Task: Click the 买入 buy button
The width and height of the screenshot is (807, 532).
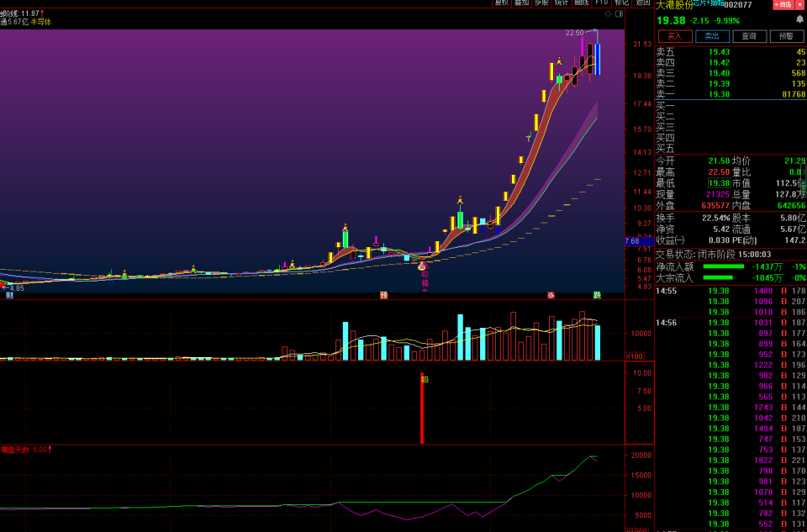Action: pos(675,36)
